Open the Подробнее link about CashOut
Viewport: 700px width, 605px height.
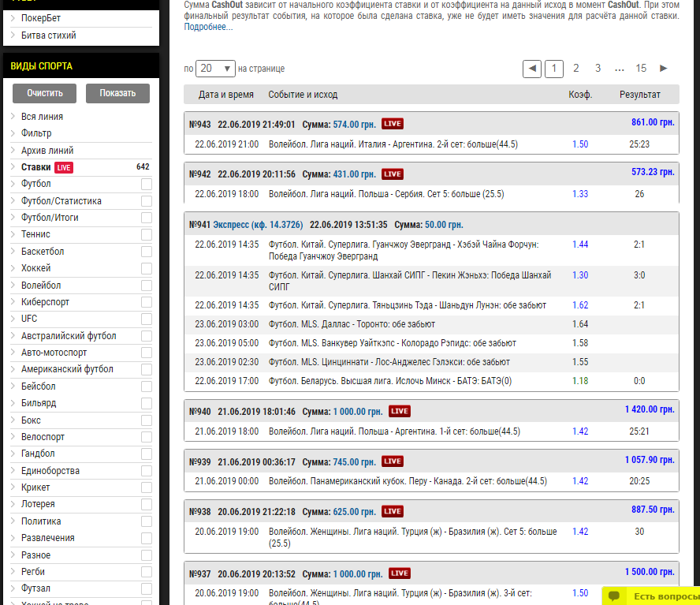coord(208,27)
